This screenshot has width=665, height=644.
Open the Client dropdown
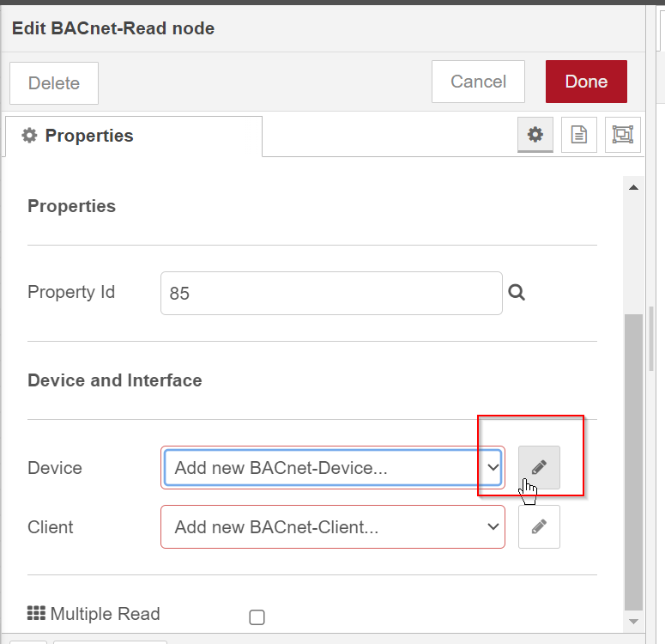[x=333, y=527]
